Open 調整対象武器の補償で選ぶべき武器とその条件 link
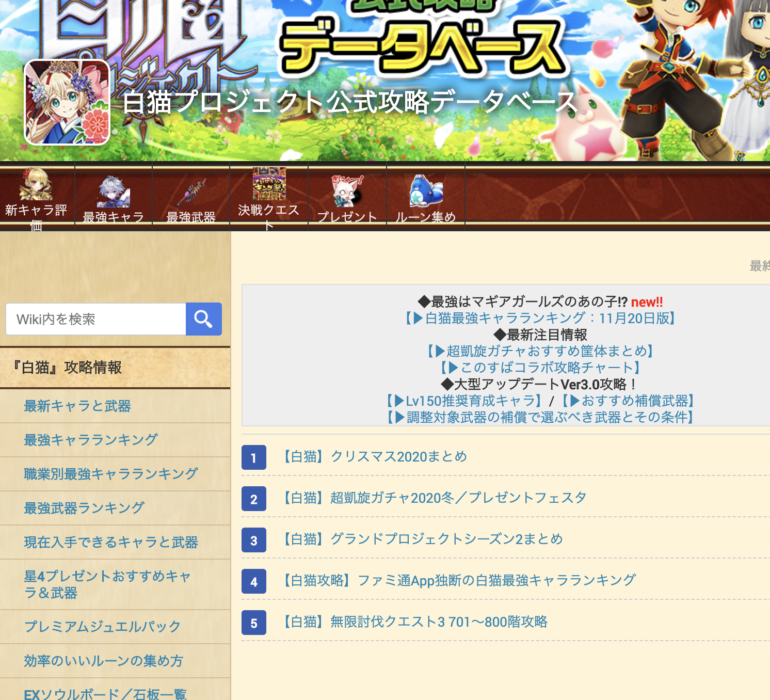This screenshot has height=700, width=770. pyautogui.click(x=541, y=417)
